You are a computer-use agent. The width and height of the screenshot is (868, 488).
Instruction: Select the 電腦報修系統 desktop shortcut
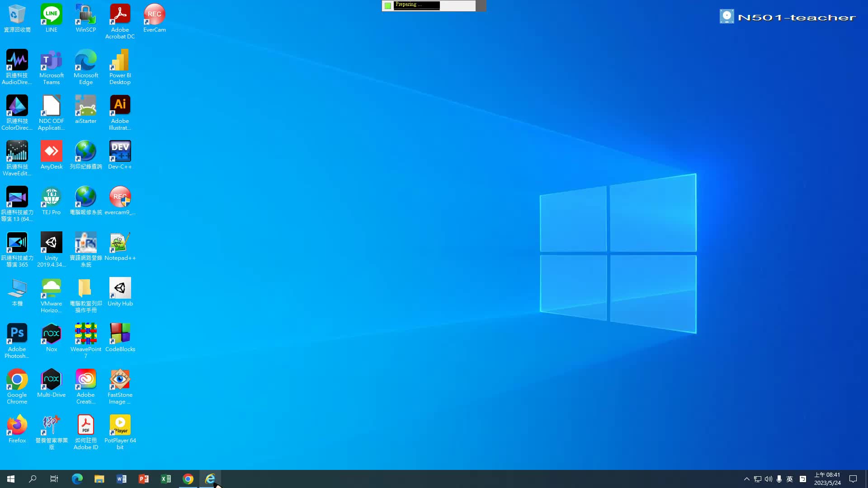(x=86, y=201)
